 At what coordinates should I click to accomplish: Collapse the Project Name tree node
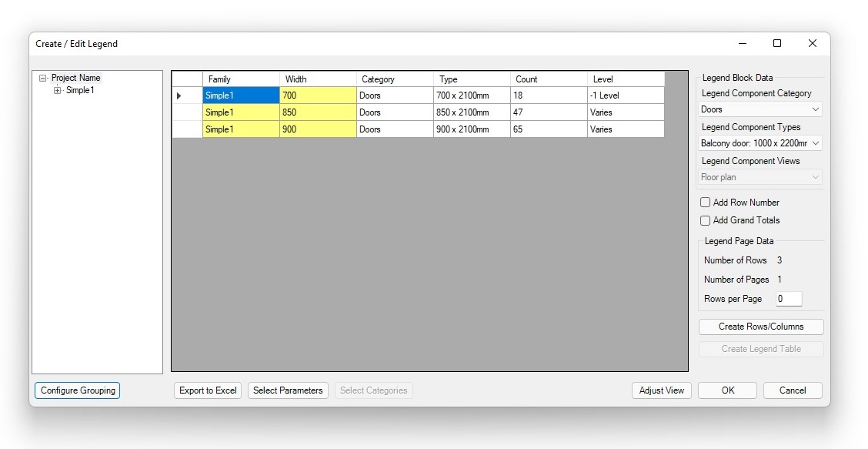(x=43, y=78)
